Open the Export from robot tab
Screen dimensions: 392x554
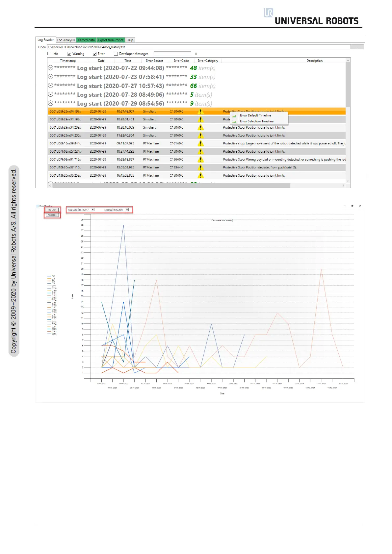111,40
